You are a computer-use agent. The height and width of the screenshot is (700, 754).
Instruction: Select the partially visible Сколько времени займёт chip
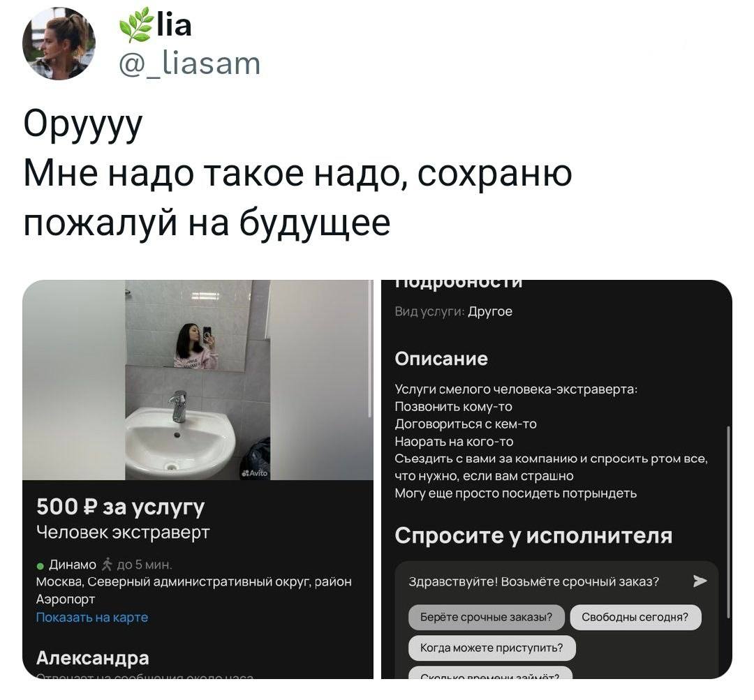coord(490,673)
